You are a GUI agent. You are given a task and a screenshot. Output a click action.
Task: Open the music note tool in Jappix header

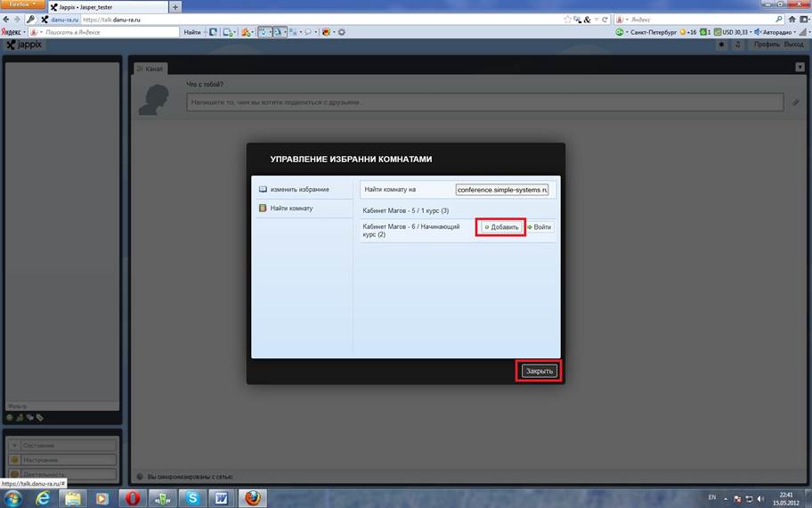click(738, 45)
